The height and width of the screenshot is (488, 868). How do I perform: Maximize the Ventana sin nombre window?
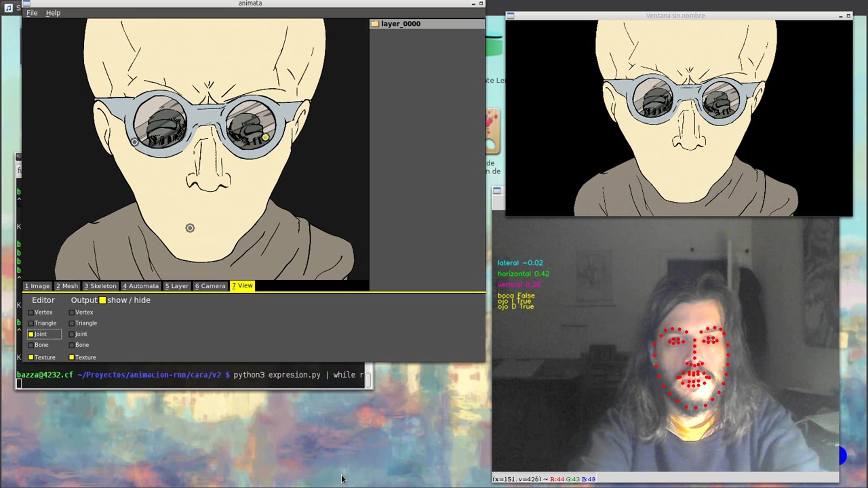coord(848,16)
